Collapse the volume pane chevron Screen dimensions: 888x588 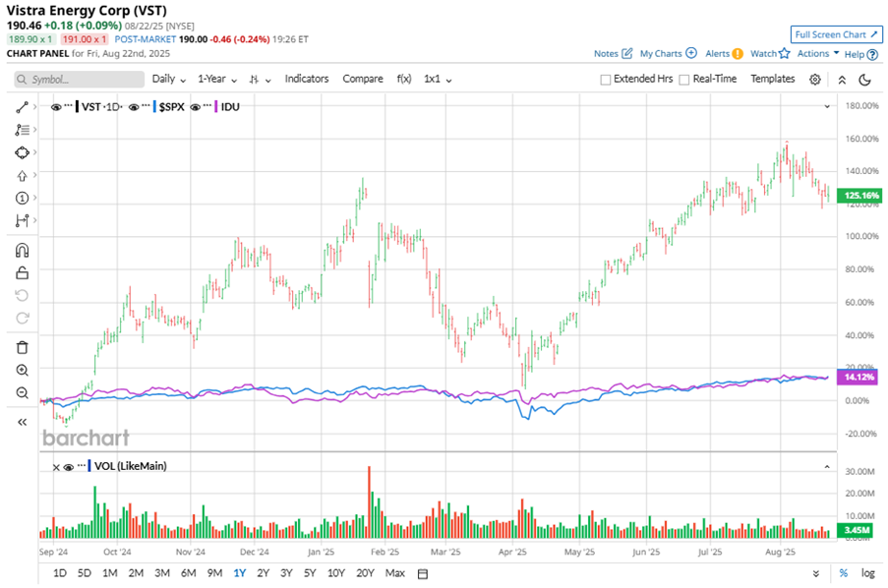(827, 467)
